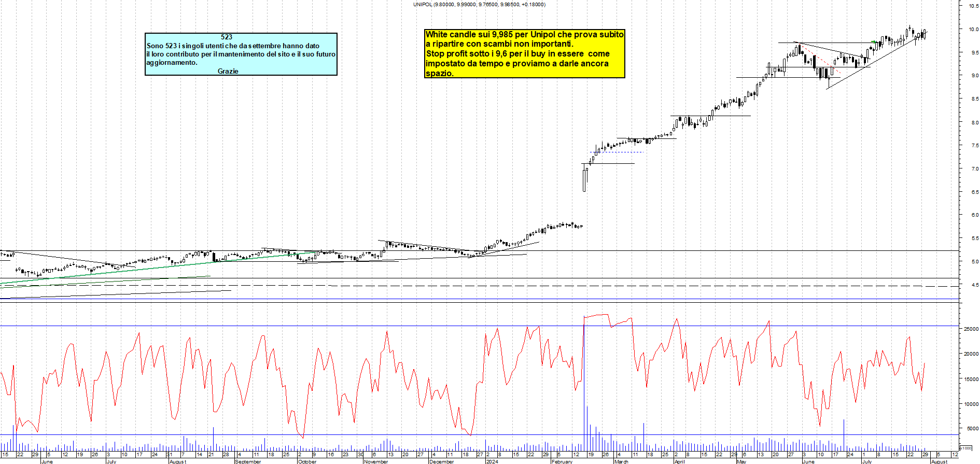Click the tallest blue February volume bar
This screenshot has width=980, height=464.
(584, 383)
